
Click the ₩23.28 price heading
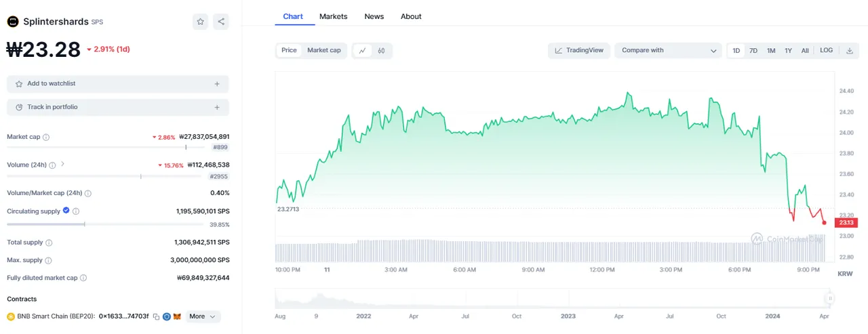(43, 49)
